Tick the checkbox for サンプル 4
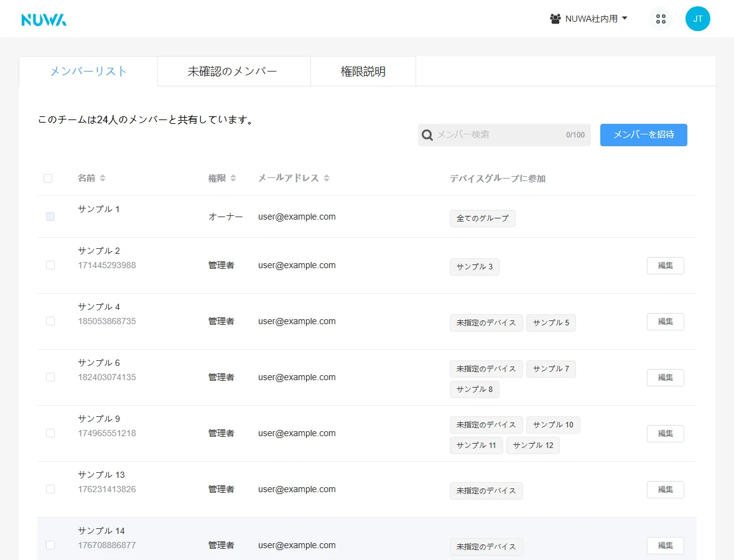The height and width of the screenshot is (560, 734). pyautogui.click(x=50, y=321)
